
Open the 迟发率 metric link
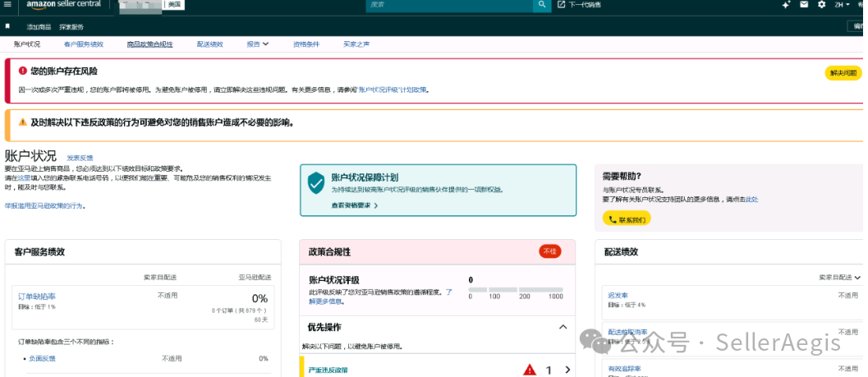pyautogui.click(x=618, y=296)
